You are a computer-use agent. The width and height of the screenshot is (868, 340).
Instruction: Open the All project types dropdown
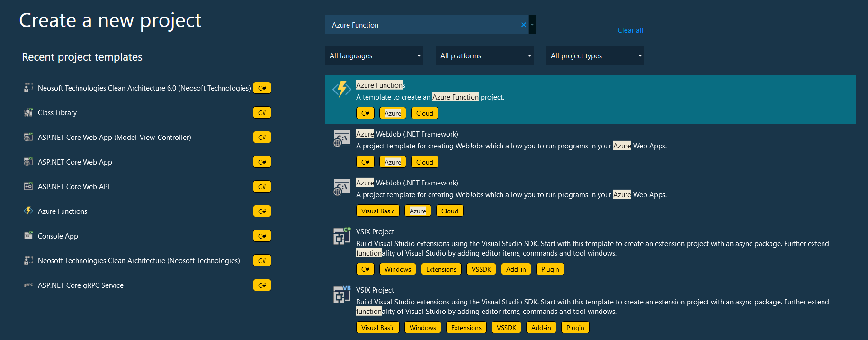pyautogui.click(x=595, y=56)
